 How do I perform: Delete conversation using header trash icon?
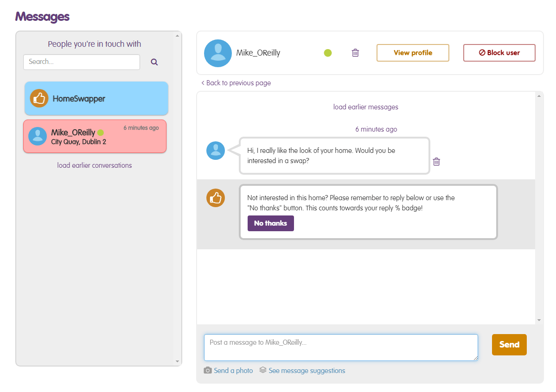[355, 53]
